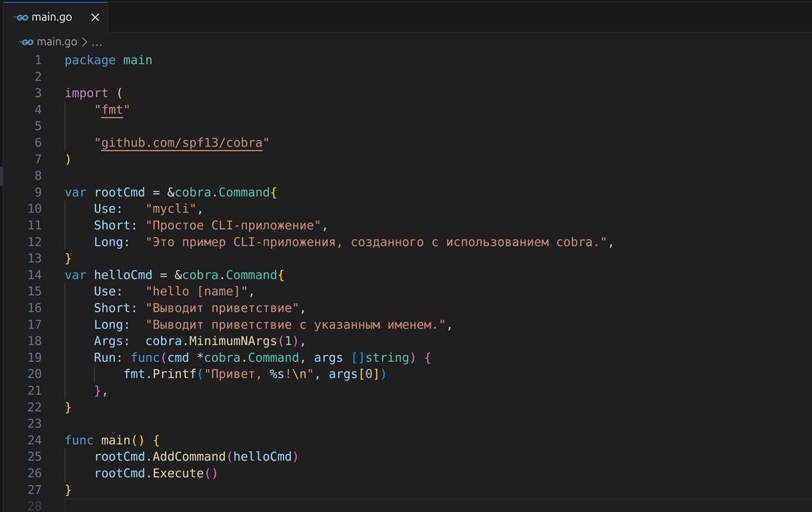
Task: Click the package keyword on line 1
Action: click(x=90, y=60)
